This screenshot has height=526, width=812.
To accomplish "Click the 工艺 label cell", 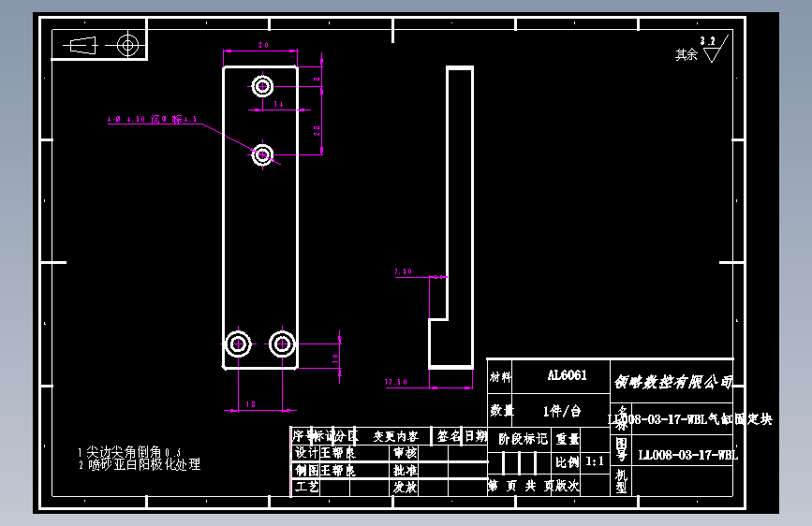I will click(306, 487).
